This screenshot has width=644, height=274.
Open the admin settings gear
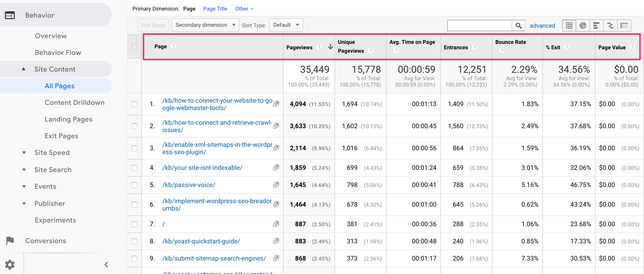10,264
